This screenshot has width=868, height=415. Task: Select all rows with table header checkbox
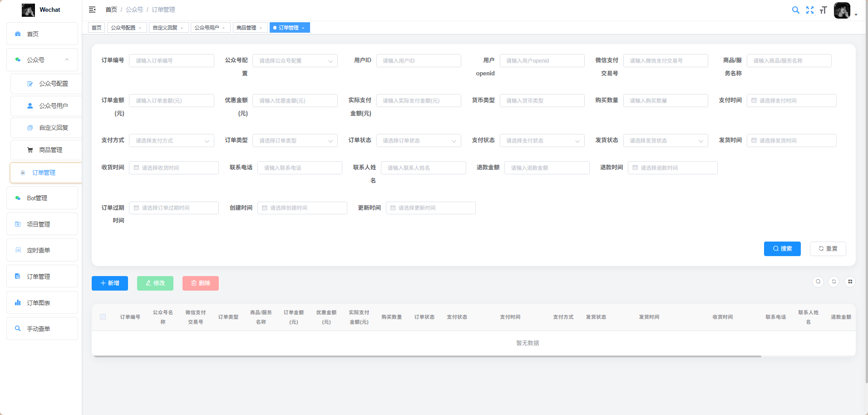pyautogui.click(x=103, y=317)
